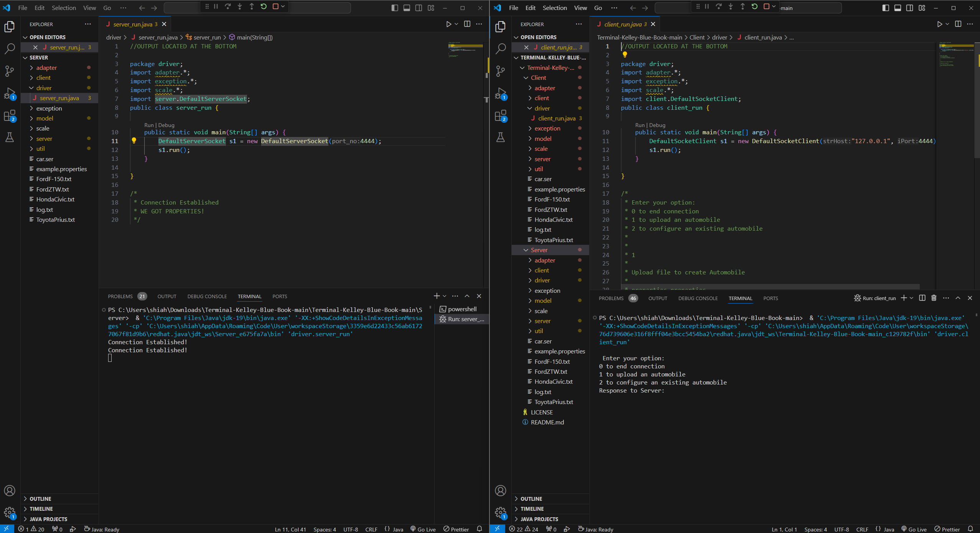
Task: Switch to DEBUG CONSOLE tab in left panel
Action: 207,297
